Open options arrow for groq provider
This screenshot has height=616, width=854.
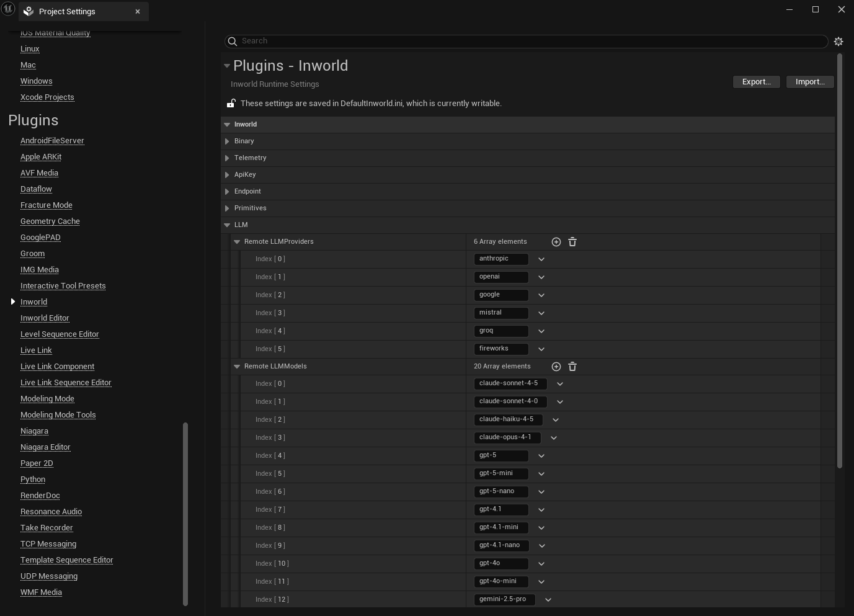pos(541,331)
